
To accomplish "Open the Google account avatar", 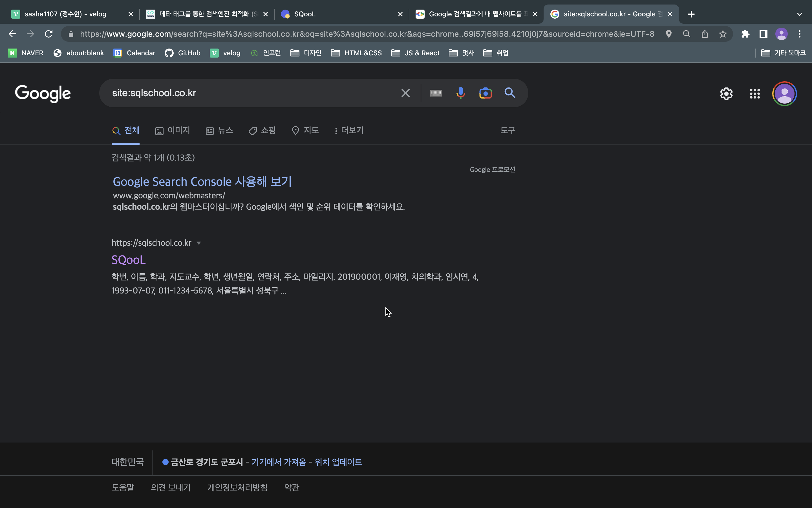I will [x=784, y=94].
